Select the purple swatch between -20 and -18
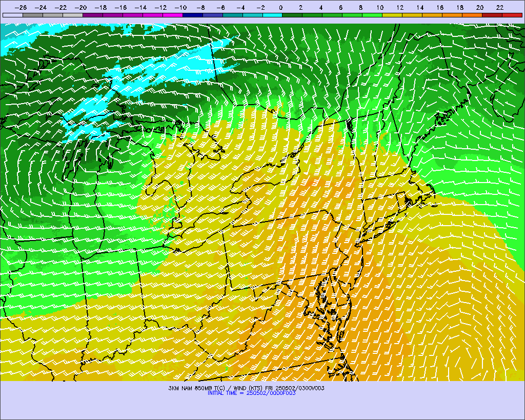This screenshot has width=525, height=420. 92,15
